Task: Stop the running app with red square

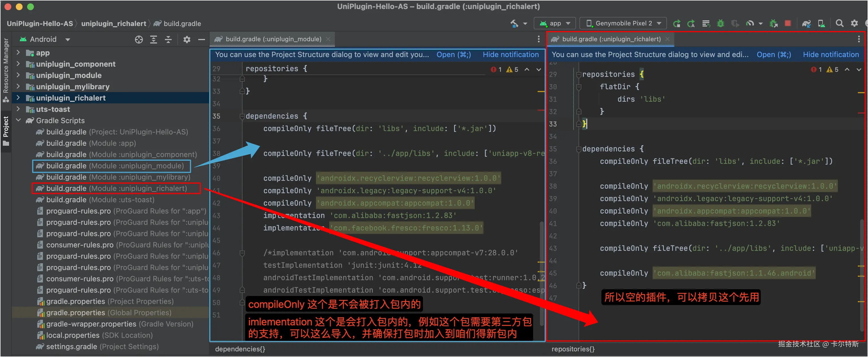Action: (x=788, y=23)
